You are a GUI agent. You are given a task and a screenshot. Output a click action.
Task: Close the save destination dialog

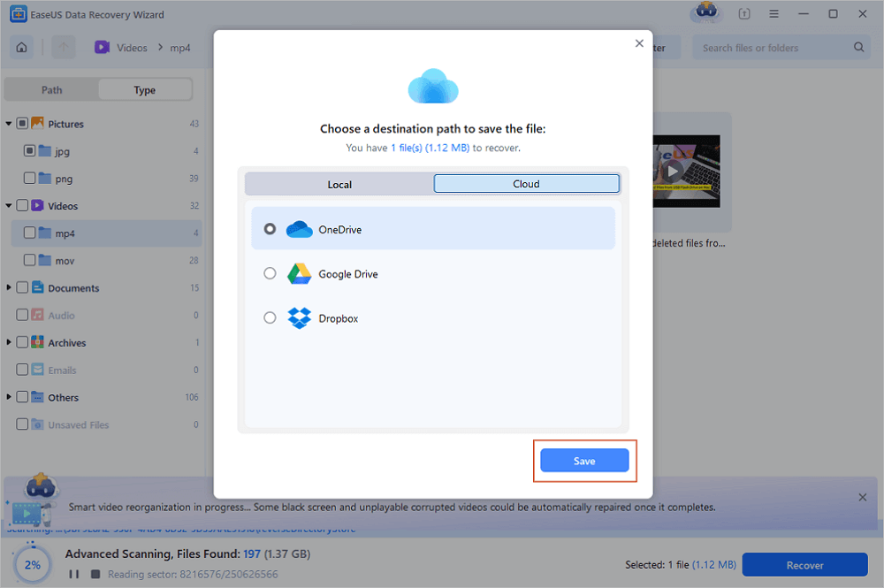click(639, 43)
